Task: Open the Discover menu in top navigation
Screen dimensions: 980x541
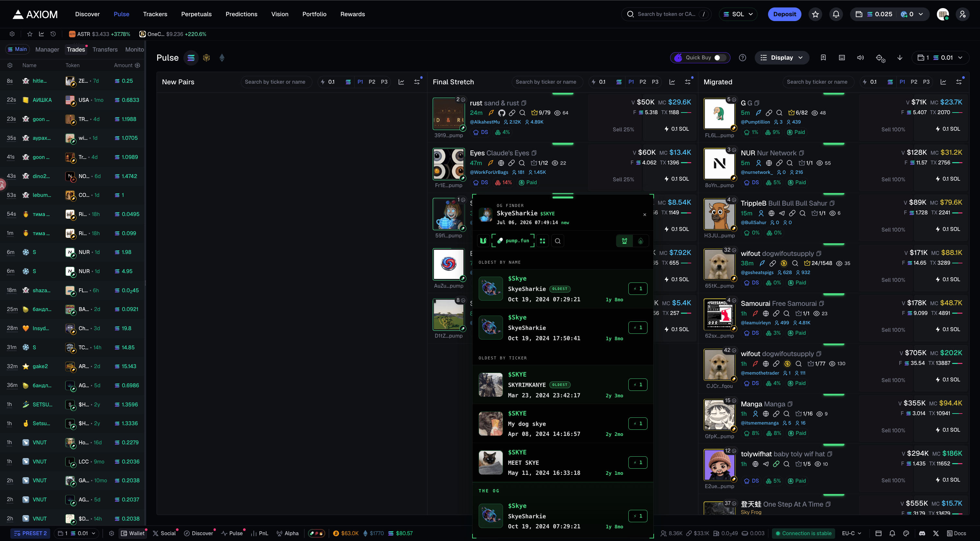Action: [87, 14]
